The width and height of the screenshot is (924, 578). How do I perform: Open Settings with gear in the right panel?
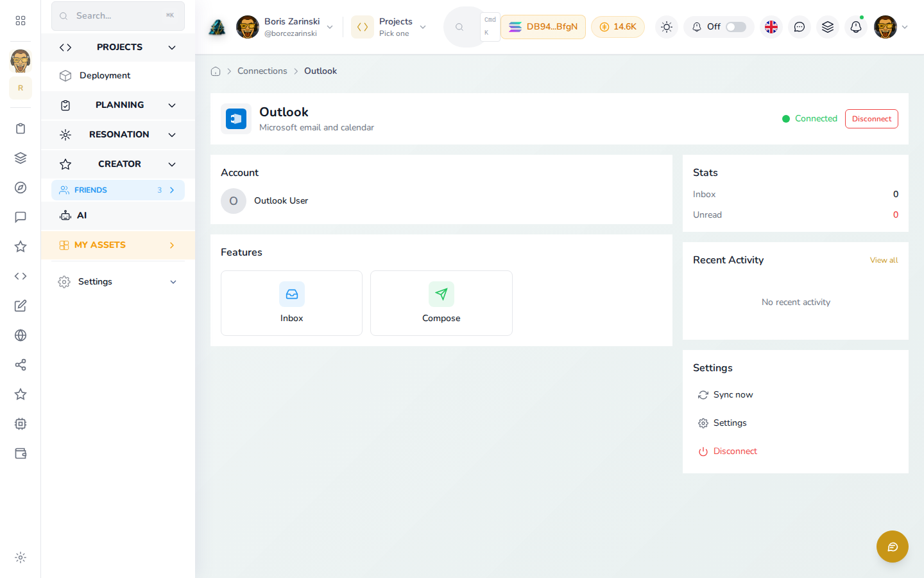[x=796, y=423]
